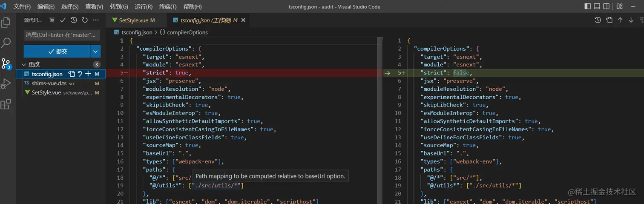
Task: Open the 终端(T) menu
Action: [x=168, y=7]
